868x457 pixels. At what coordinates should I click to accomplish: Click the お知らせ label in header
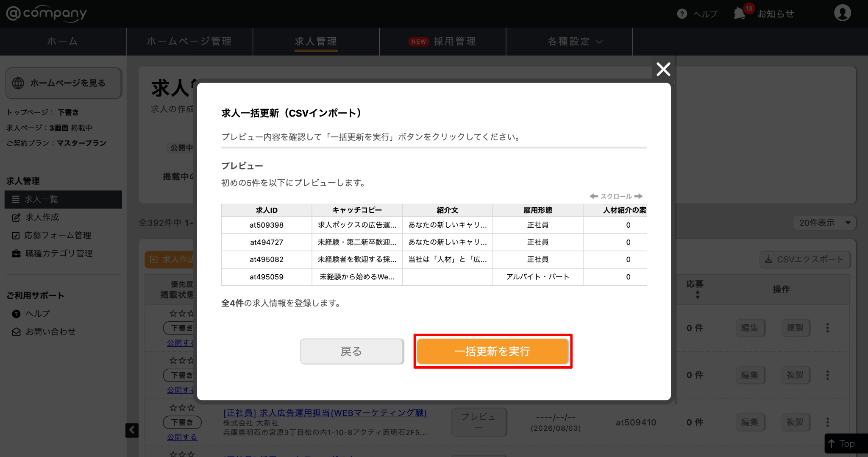tap(776, 14)
